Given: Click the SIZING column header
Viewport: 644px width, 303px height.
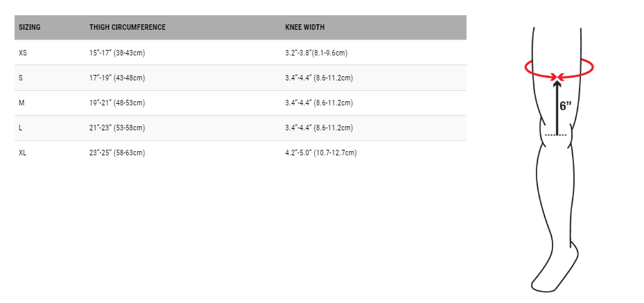Looking at the screenshot, I should coord(30,28).
